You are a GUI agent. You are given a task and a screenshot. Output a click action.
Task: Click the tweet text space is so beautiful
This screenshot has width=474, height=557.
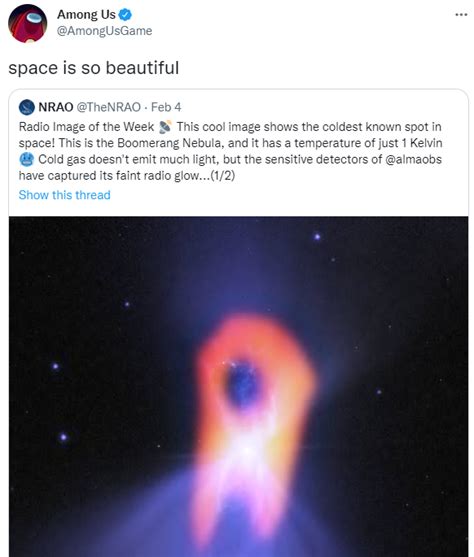click(93, 68)
